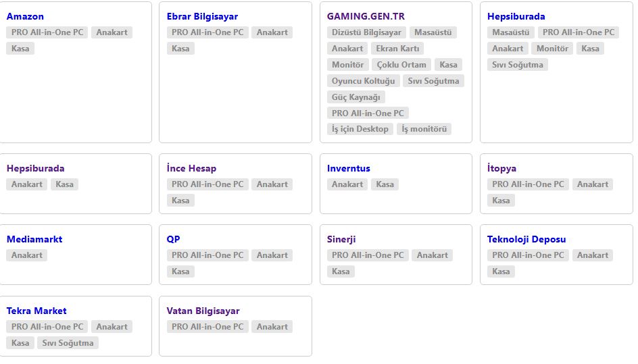Click PRO All-in-One PC tag under Ebrar Bilgisayar
The image size is (638, 364).
coord(207,32)
